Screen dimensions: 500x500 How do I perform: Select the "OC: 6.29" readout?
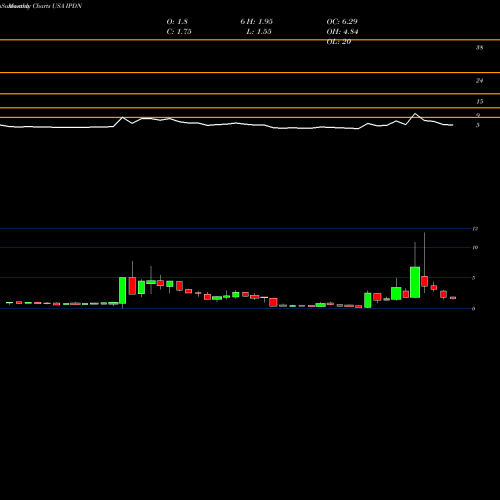pyautogui.click(x=342, y=21)
